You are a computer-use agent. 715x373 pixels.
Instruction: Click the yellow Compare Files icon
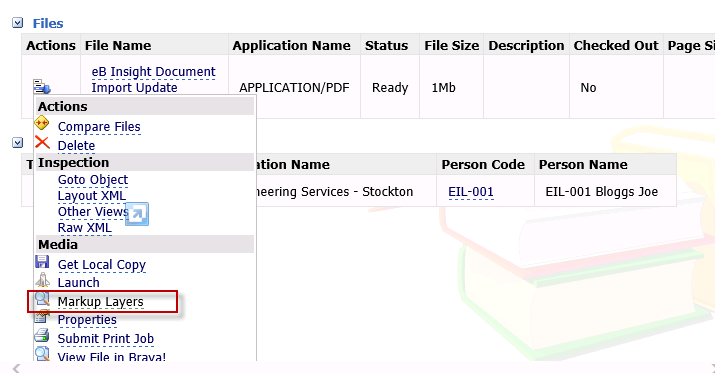pos(42,123)
